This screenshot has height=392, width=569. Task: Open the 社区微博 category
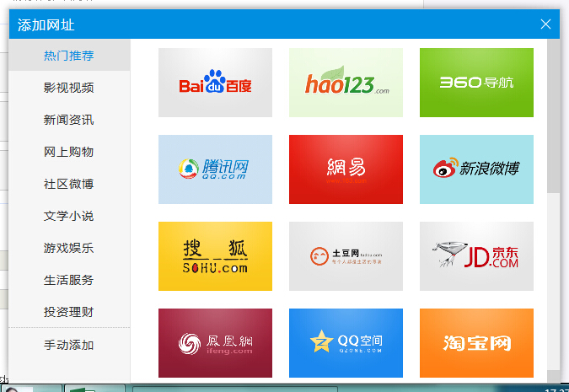pos(69,184)
